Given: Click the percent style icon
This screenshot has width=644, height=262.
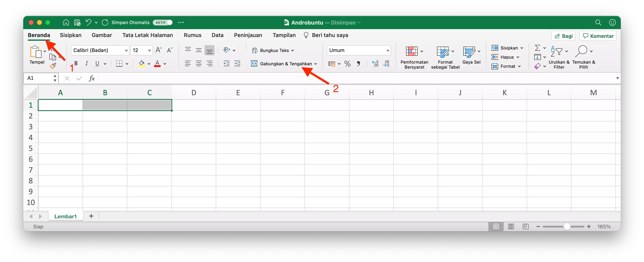Looking at the screenshot, I should click(x=347, y=63).
